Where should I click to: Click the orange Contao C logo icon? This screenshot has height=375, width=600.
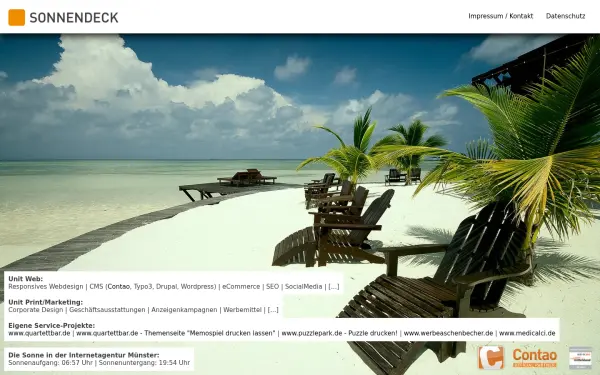pyautogui.click(x=491, y=357)
